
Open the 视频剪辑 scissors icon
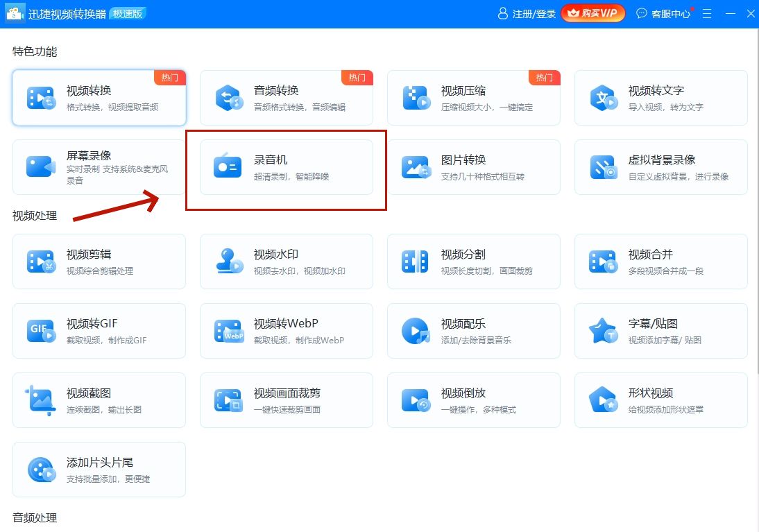pos(41,261)
